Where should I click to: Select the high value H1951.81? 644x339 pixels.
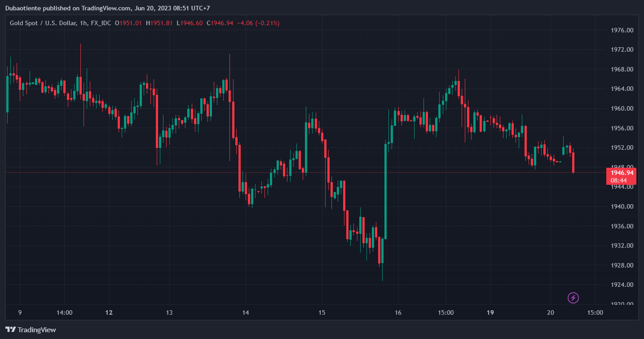[159, 23]
